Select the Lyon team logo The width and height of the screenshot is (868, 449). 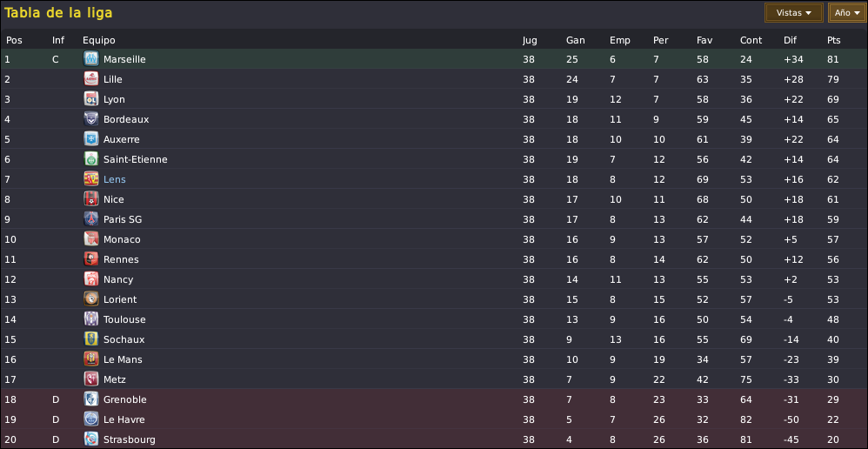91,99
